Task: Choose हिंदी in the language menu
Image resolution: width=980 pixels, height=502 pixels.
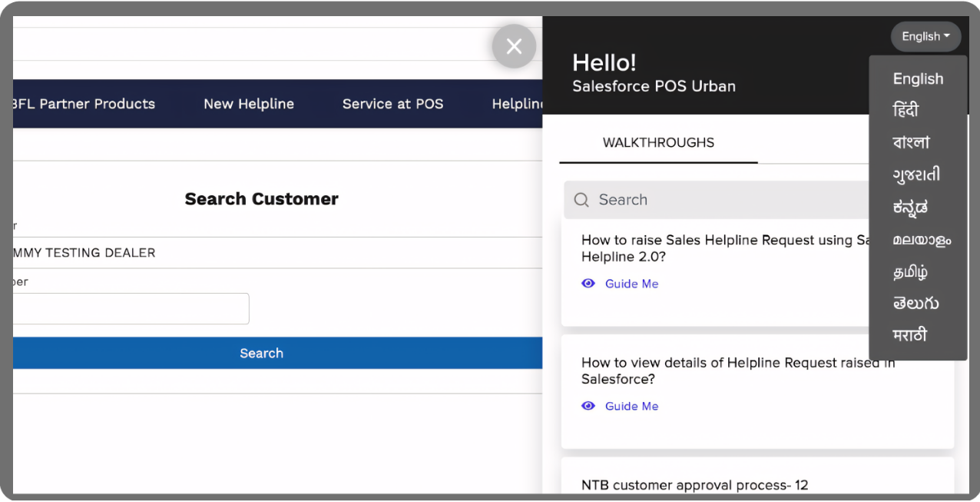Action: tap(906, 111)
